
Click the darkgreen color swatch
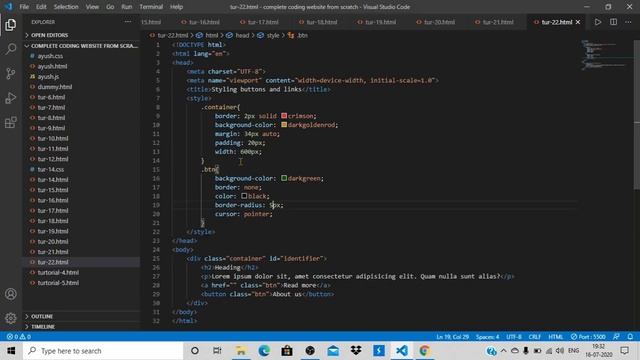(x=284, y=178)
